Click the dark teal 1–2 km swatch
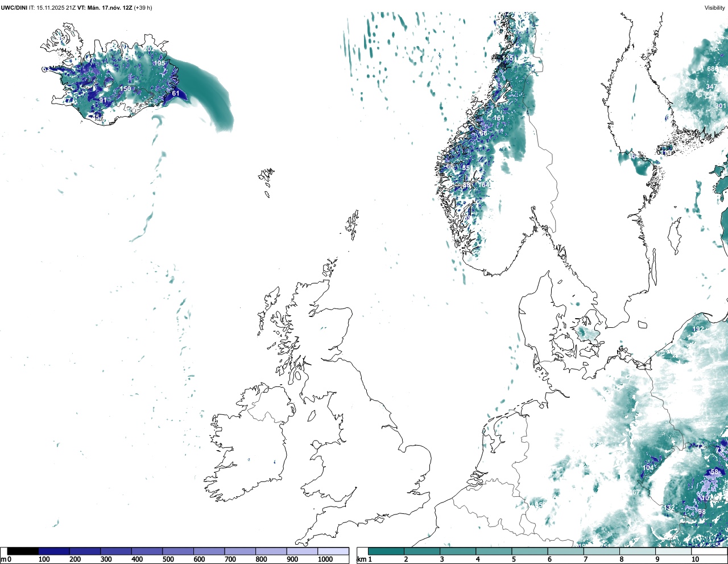 click(x=386, y=551)
